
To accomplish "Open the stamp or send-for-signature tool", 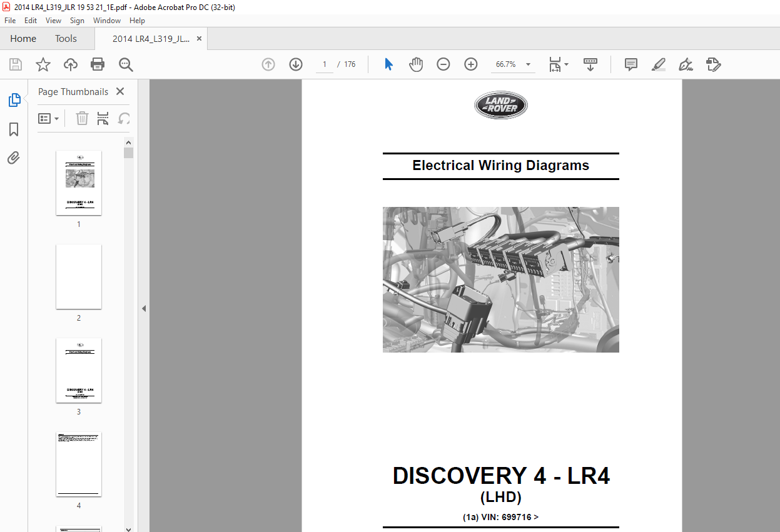I will [x=714, y=64].
